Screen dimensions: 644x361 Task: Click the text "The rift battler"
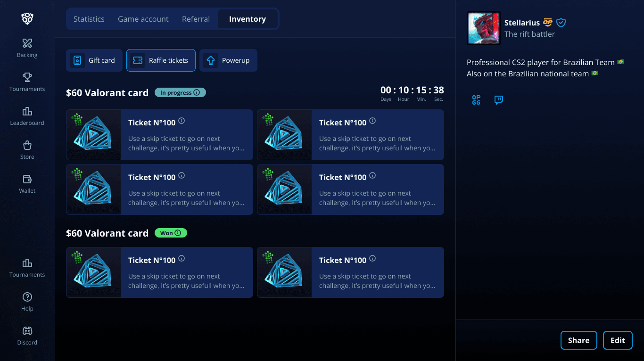click(529, 34)
